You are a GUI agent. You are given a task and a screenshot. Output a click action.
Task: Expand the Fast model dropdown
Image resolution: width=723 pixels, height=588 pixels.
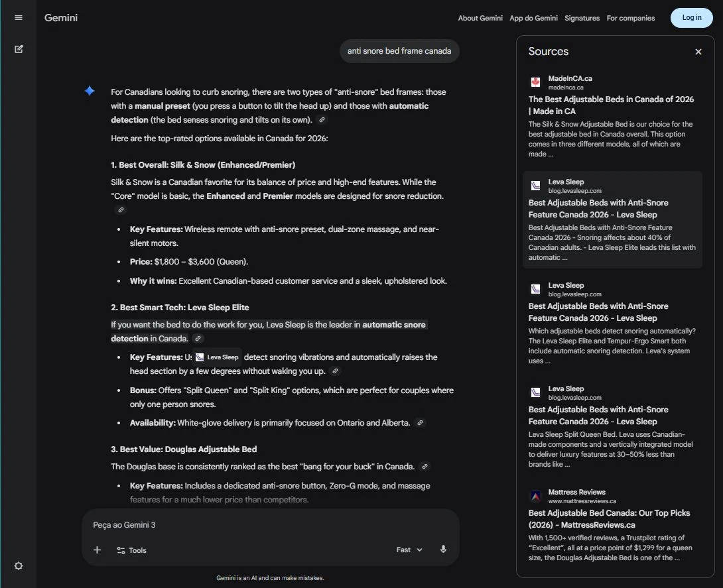[x=409, y=550]
